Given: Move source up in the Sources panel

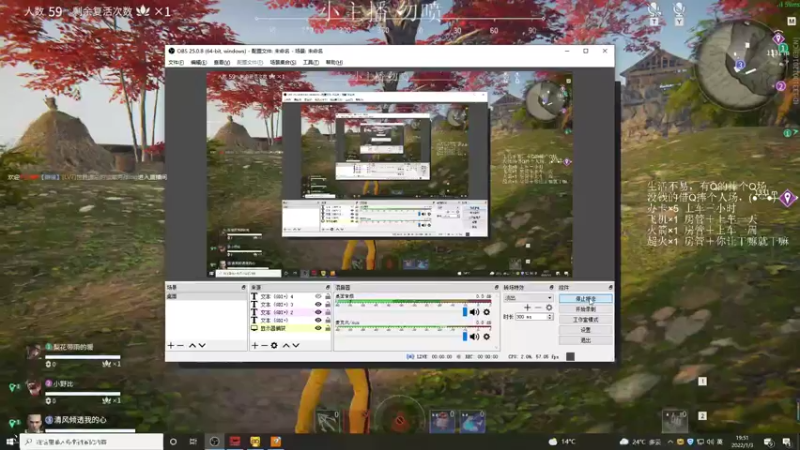Looking at the screenshot, I should click(286, 345).
